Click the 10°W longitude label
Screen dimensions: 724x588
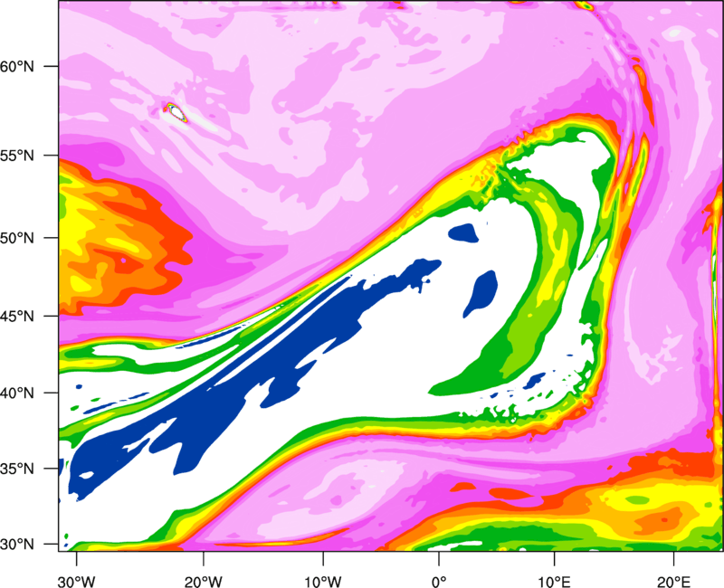323,582
